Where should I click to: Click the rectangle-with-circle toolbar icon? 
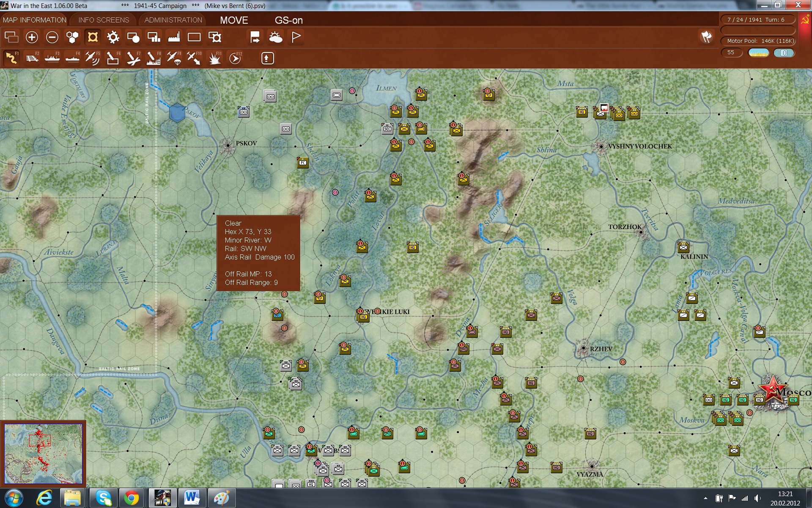[133, 37]
